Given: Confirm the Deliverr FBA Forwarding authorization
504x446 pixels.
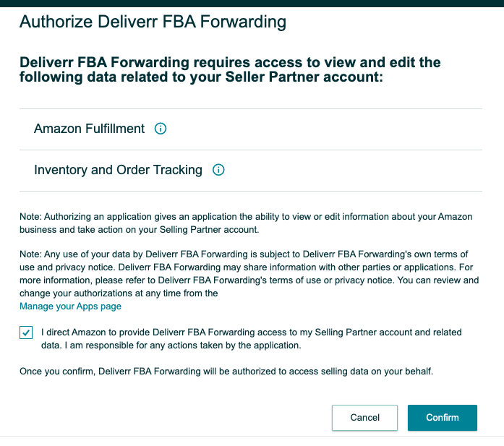Looking at the screenshot, I should coord(443,417).
